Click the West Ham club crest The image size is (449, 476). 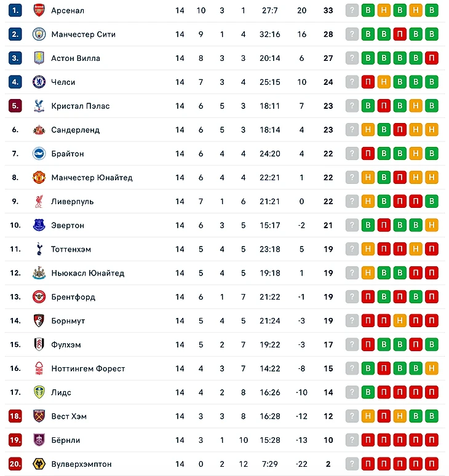pos(39,416)
